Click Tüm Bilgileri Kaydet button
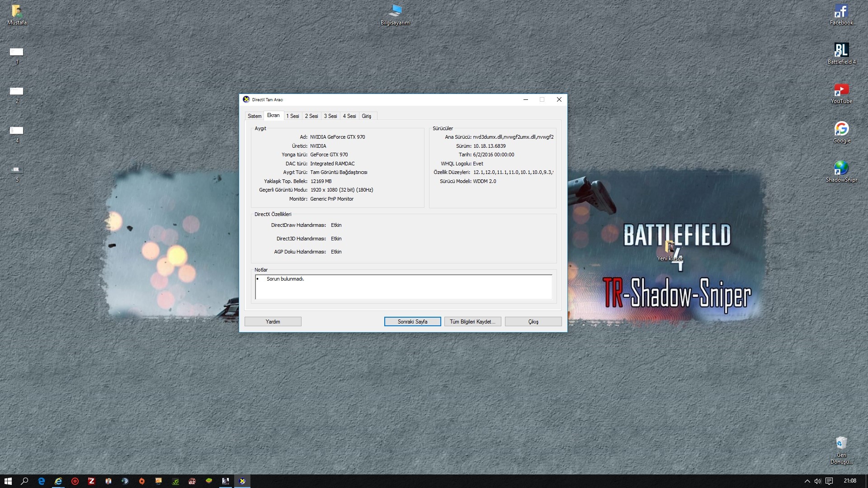This screenshot has width=868, height=488. [x=473, y=322]
